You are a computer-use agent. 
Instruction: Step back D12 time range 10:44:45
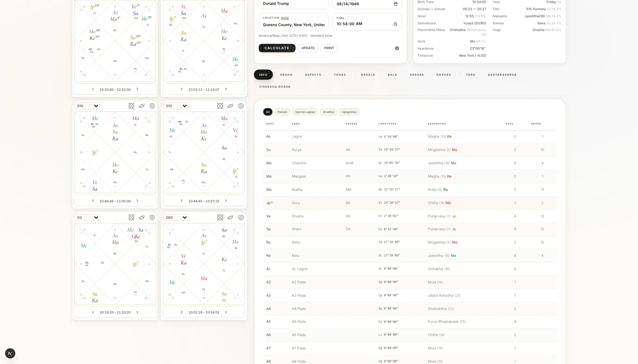(182, 201)
